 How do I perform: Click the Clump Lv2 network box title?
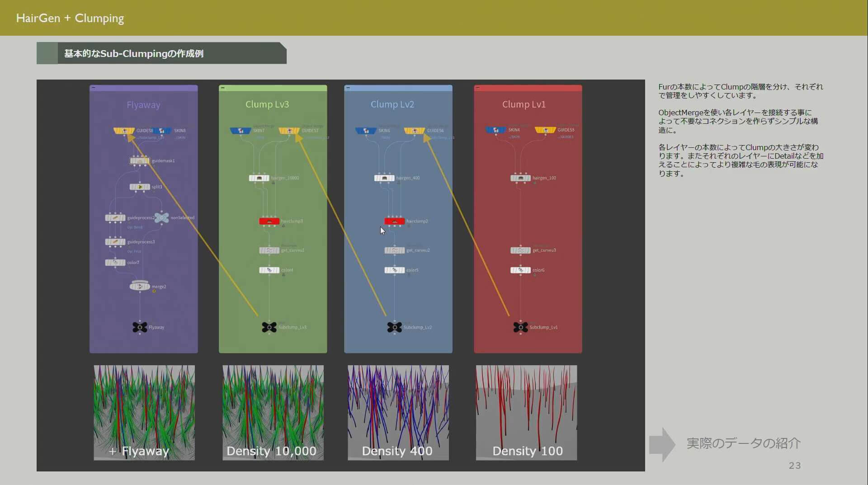point(392,104)
